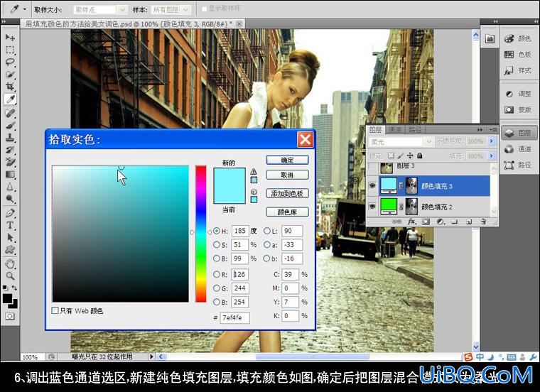Confirm color with 确定 button
Image resolution: width=540 pixels, height=392 pixels.
click(287, 160)
